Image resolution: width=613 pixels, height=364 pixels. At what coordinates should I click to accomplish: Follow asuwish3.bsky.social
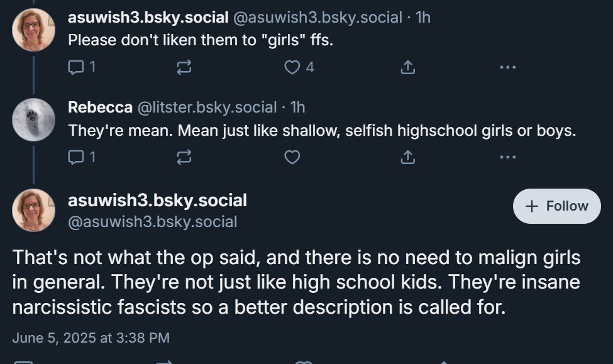556,206
